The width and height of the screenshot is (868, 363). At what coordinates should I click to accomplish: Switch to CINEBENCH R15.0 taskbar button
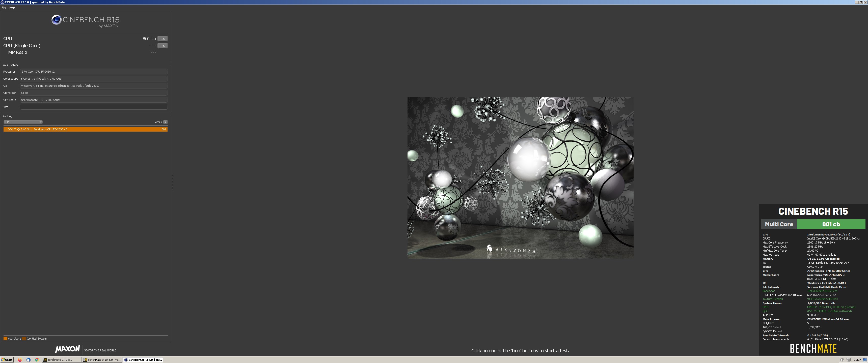click(143, 360)
